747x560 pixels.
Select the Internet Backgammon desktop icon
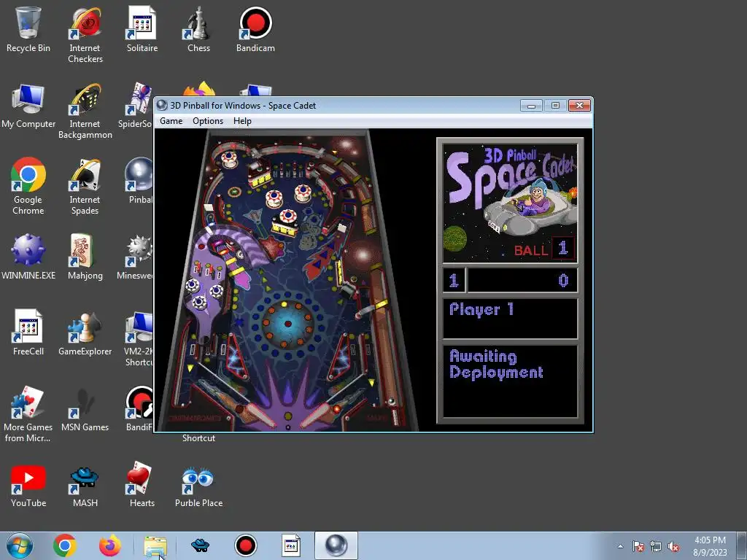pyautogui.click(x=85, y=111)
